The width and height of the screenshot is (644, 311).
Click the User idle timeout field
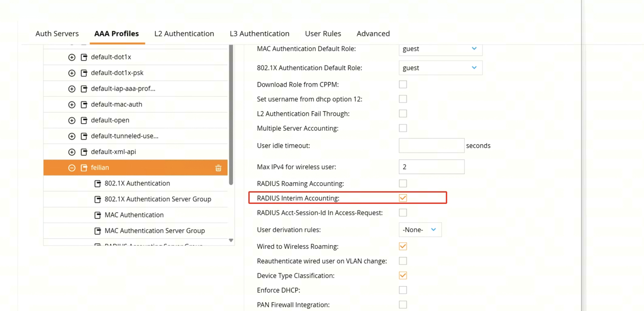(x=431, y=146)
